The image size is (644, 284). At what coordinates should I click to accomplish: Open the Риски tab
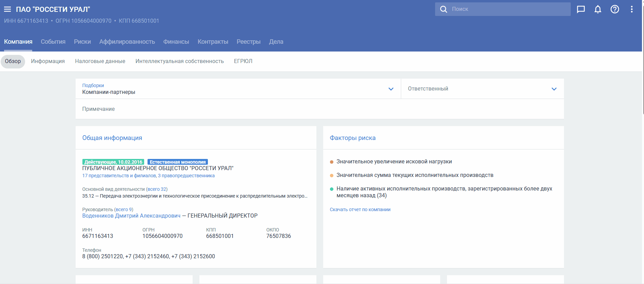pyautogui.click(x=82, y=42)
